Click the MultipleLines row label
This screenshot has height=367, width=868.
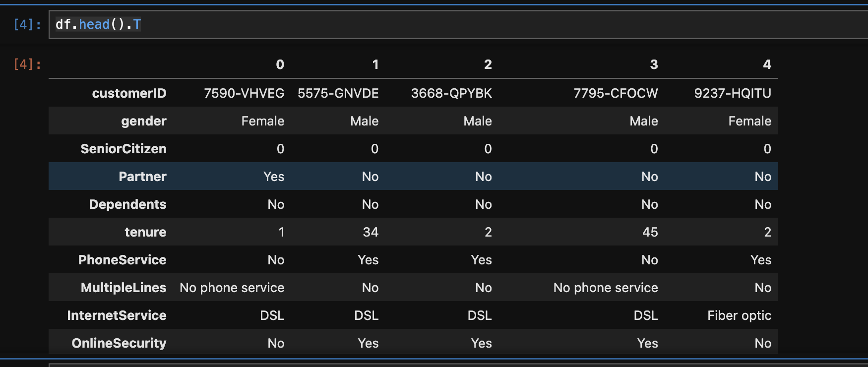124,288
